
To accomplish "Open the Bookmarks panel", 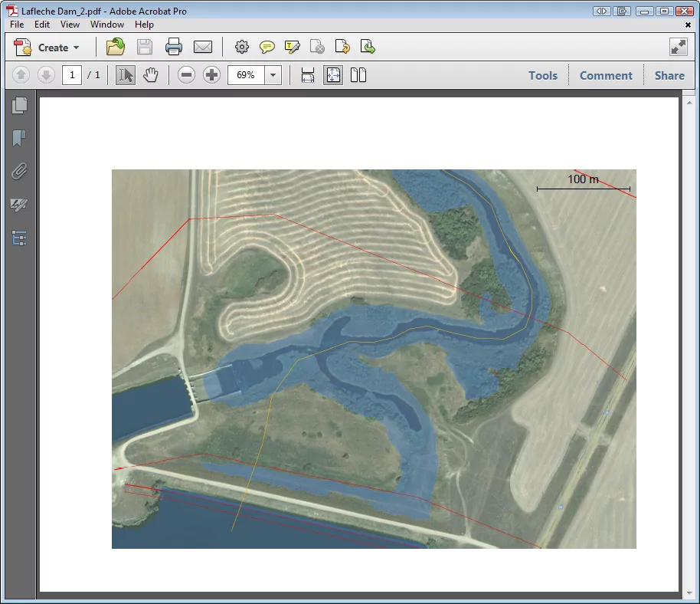I will (x=20, y=140).
